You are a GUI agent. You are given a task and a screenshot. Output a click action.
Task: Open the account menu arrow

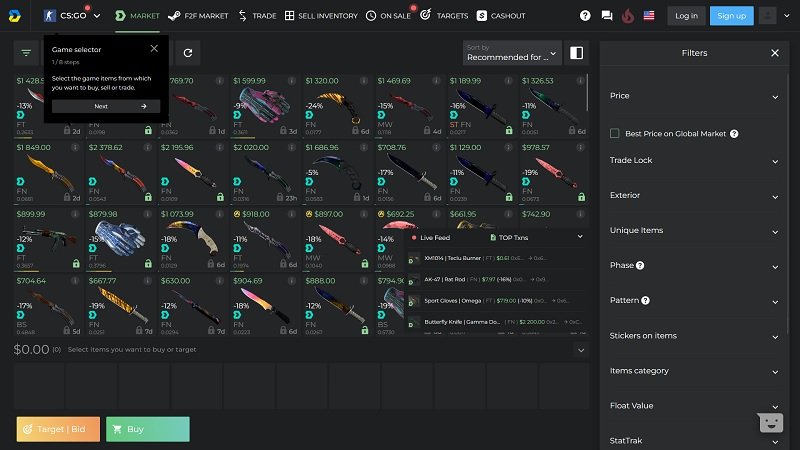tap(787, 16)
